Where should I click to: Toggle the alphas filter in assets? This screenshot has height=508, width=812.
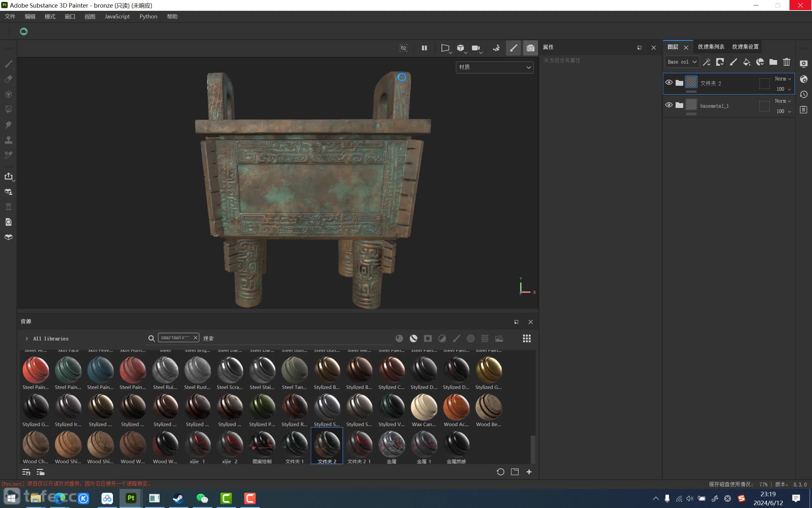[x=471, y=339]
